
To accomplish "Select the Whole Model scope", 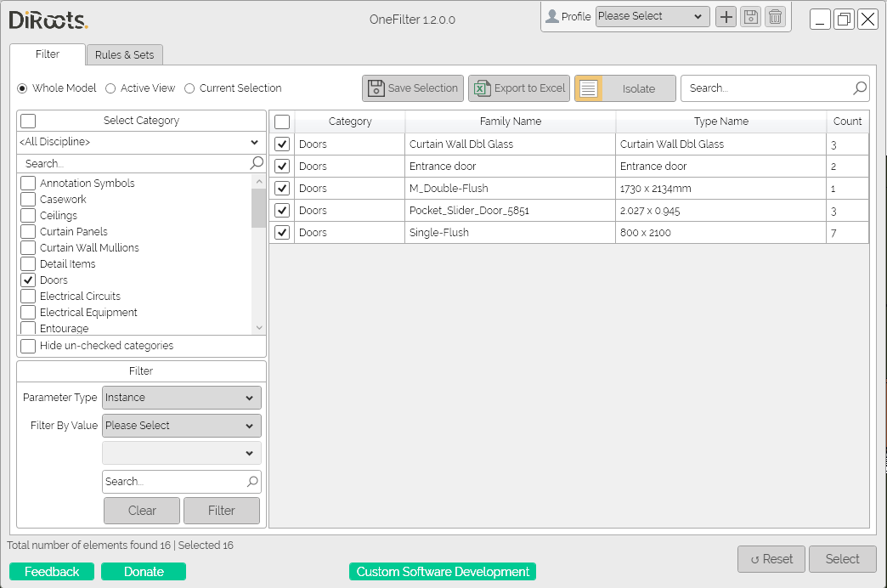I will 22,88.
